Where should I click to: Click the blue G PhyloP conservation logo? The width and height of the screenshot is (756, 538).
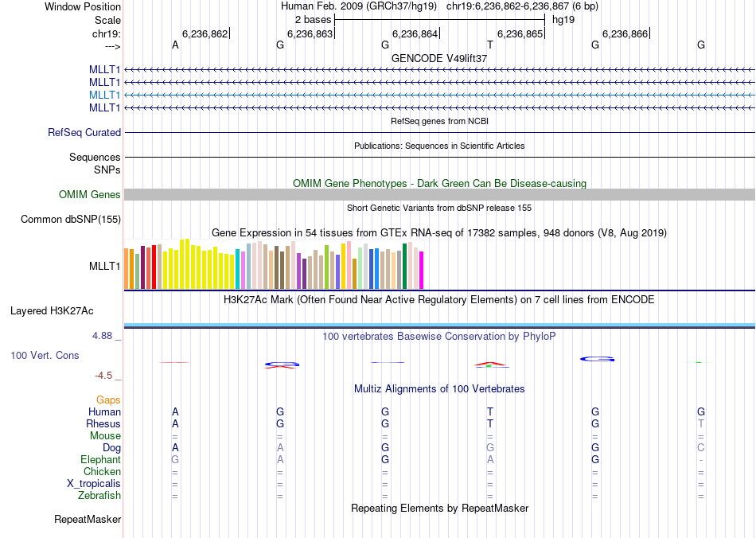tap(597, 359)
